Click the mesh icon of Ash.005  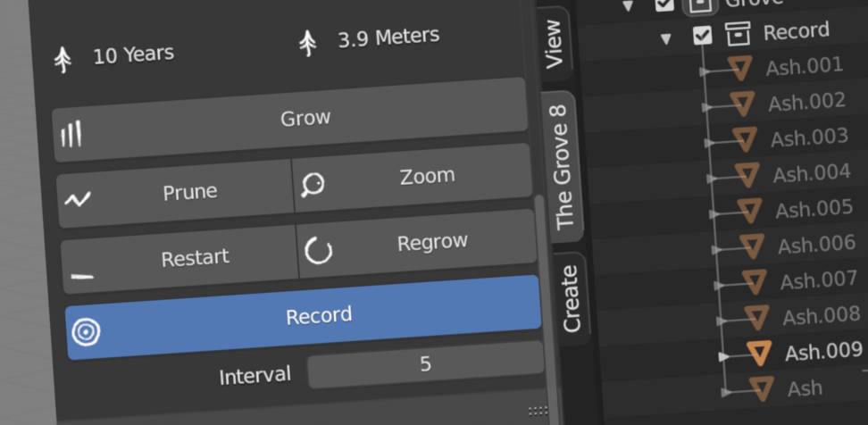(749, 211)
